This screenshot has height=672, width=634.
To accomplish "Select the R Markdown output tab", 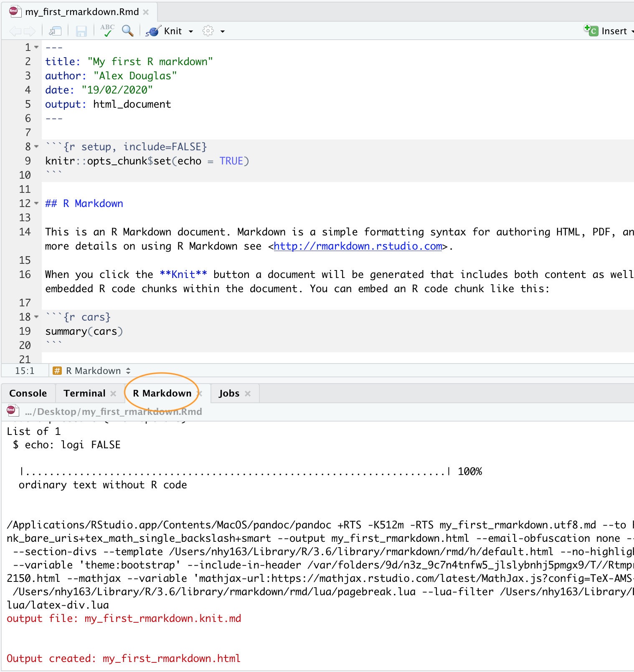I will [x=162, y=393].
